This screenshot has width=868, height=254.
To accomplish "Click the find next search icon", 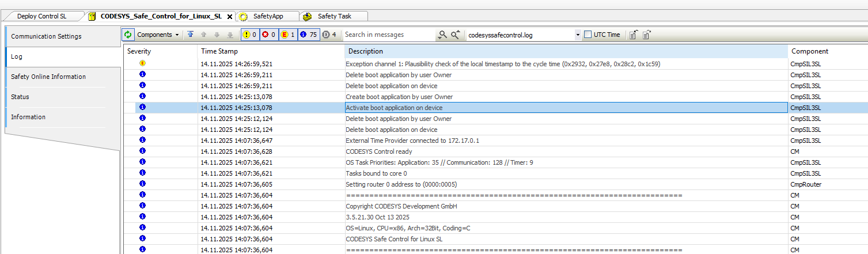I will 442,35.
